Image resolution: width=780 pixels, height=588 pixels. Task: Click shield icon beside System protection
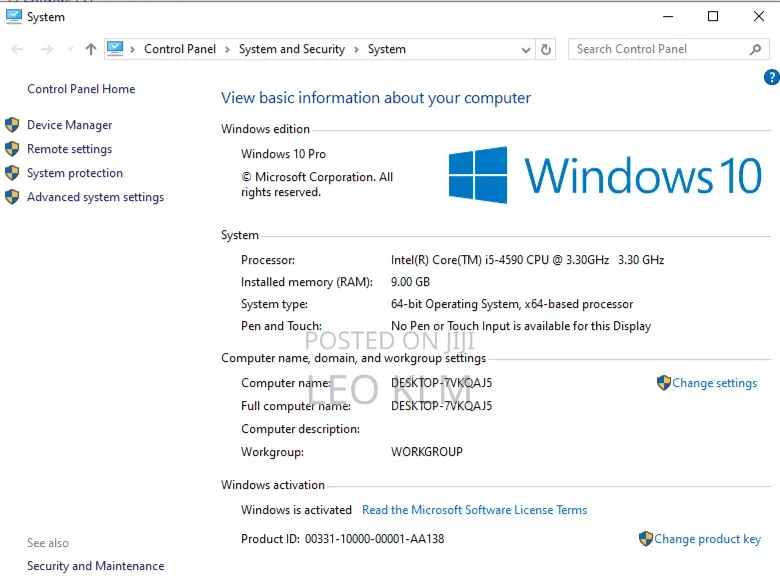click(12, 173)
